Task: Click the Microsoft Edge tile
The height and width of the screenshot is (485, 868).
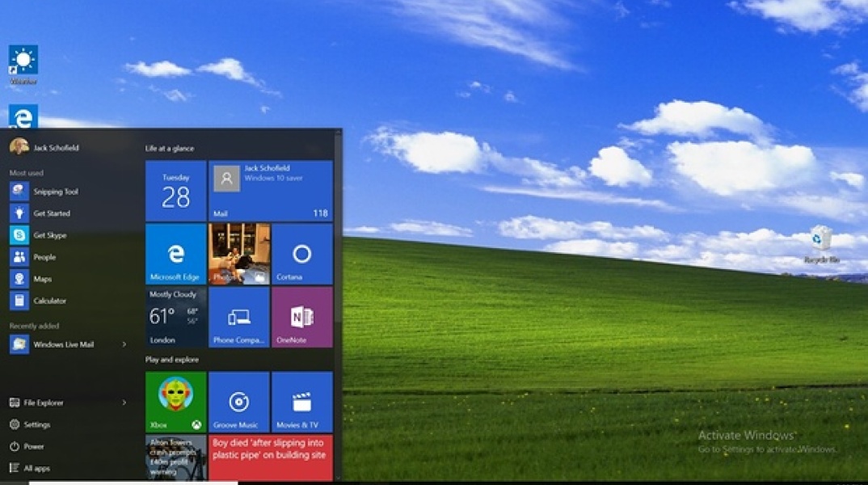Action: [175, 254]
